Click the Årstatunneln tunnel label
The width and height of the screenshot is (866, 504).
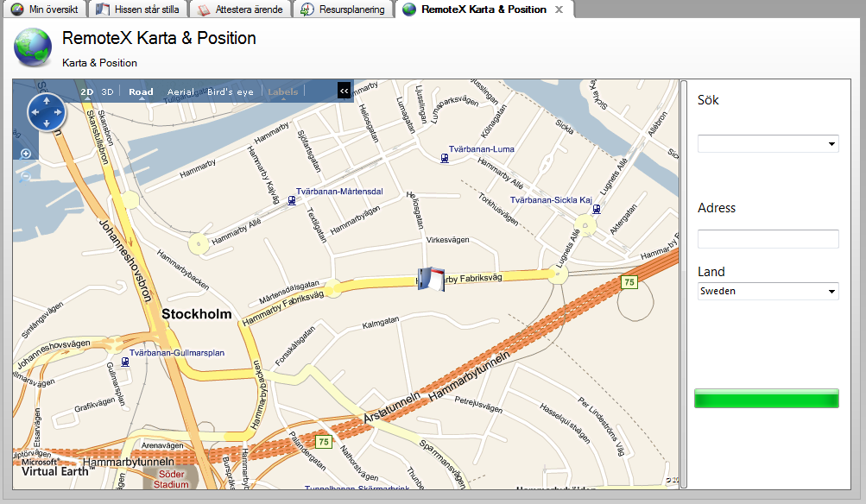coord(392,407)
